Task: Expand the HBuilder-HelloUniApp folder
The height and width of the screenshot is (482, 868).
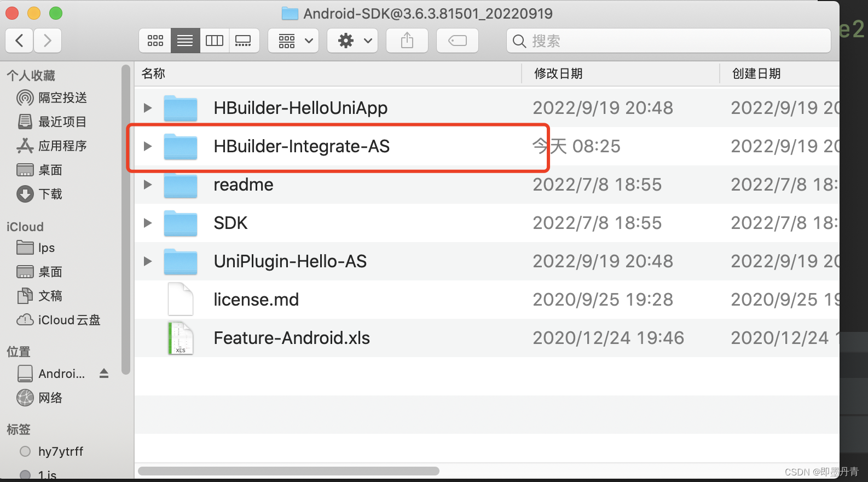Action: [147, 108]
